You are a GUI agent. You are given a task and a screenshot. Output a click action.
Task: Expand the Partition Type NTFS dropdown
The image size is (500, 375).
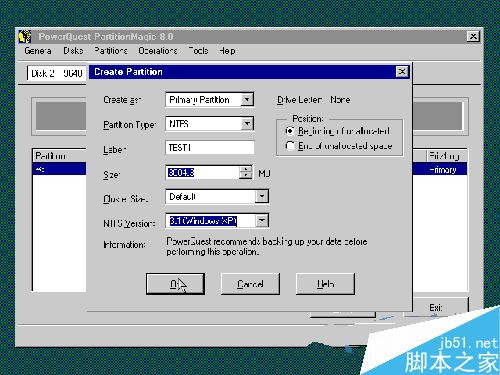pyautogui.click(x=247, y=124)
